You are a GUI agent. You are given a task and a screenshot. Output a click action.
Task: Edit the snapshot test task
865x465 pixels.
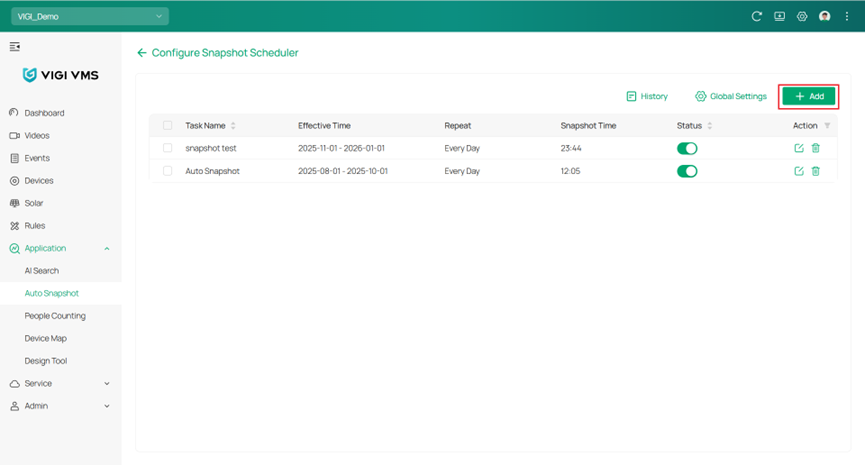pos(799,148)
